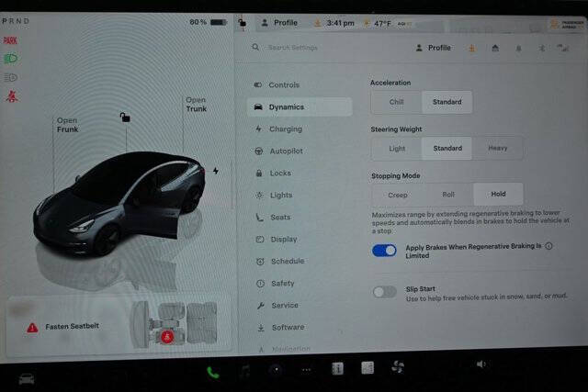Tap the red seatbelt warning icon on left

pos(11,96)
